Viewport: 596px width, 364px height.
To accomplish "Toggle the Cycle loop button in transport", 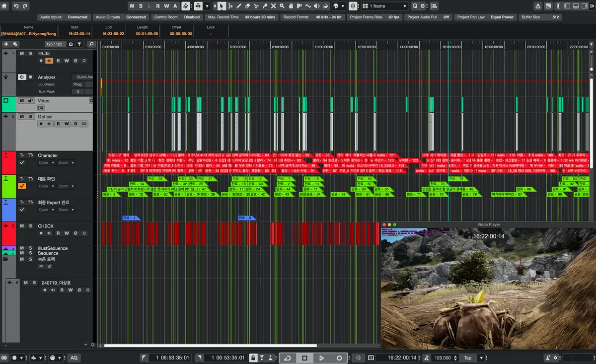I will point(287,358).
